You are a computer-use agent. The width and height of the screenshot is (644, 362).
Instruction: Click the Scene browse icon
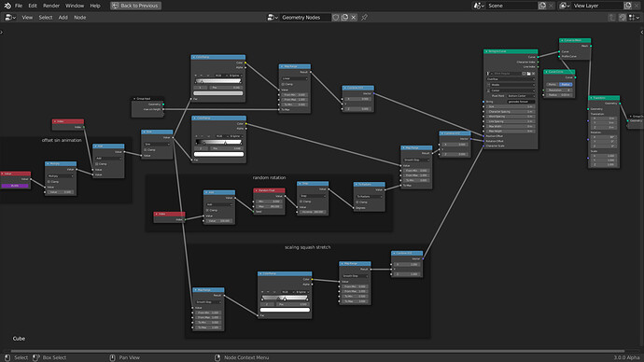click(479, 6)
